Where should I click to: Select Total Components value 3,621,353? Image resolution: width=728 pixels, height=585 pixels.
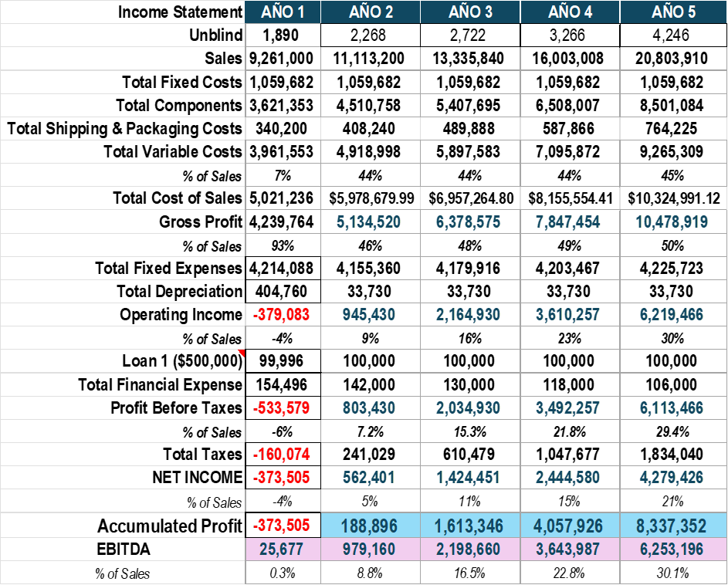click(281, 106)
